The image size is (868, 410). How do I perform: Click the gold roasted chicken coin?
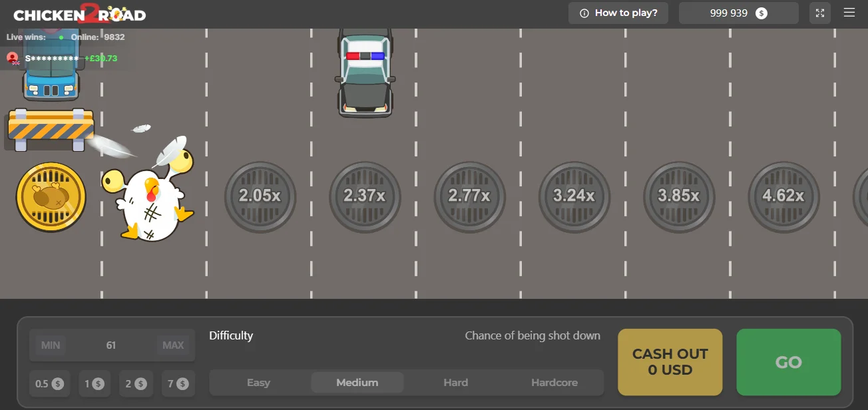(x=51, y=197)
